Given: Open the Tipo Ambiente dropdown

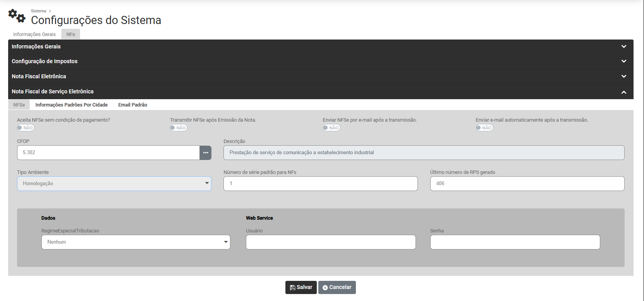Looking at the screenshot, I should [x=114, y=184].
